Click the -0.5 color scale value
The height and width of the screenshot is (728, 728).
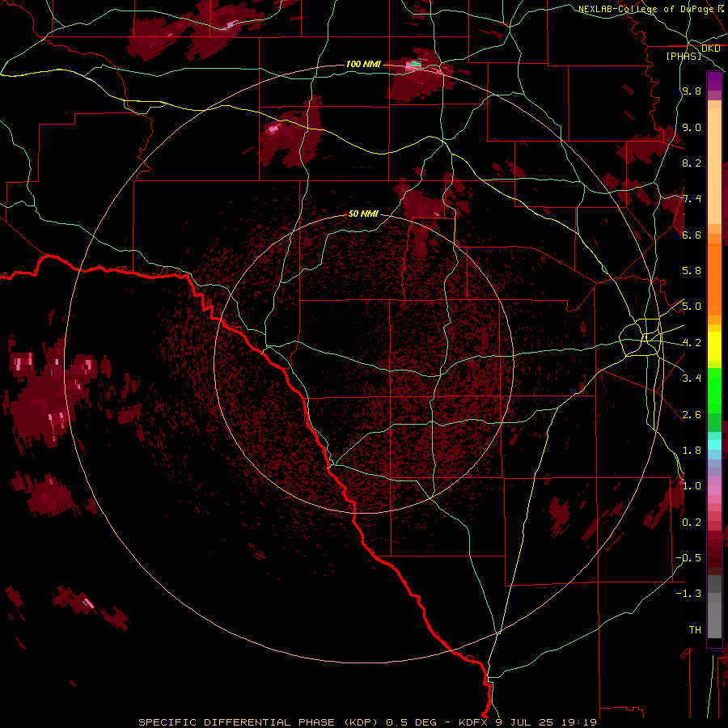point(688,557)
